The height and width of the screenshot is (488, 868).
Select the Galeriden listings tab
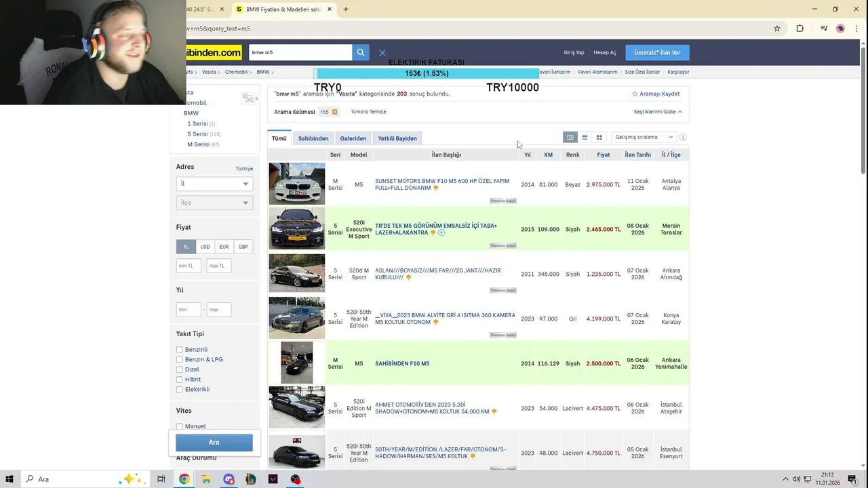click(353, 138)
